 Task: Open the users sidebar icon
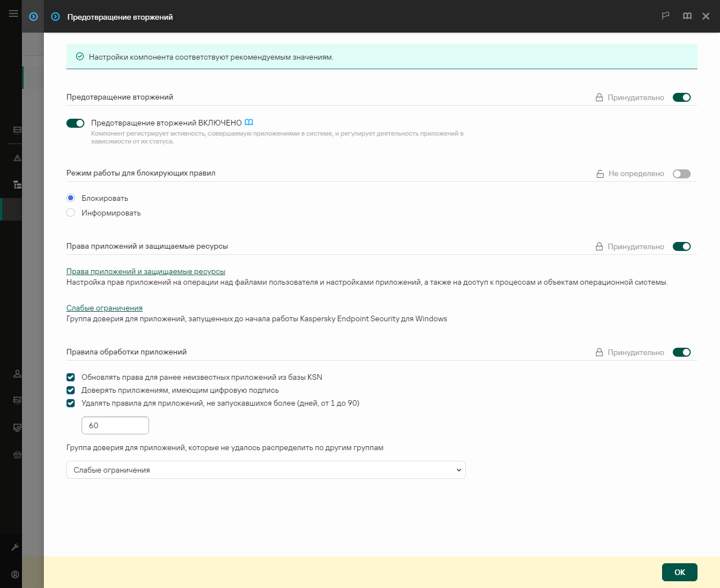pyautogui.click(x=17, y=373)
